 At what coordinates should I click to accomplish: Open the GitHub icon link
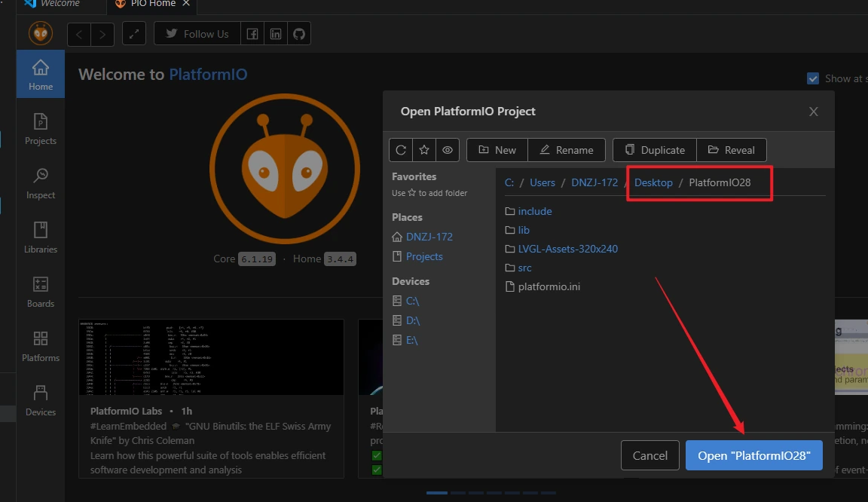[x=299, y=34]
